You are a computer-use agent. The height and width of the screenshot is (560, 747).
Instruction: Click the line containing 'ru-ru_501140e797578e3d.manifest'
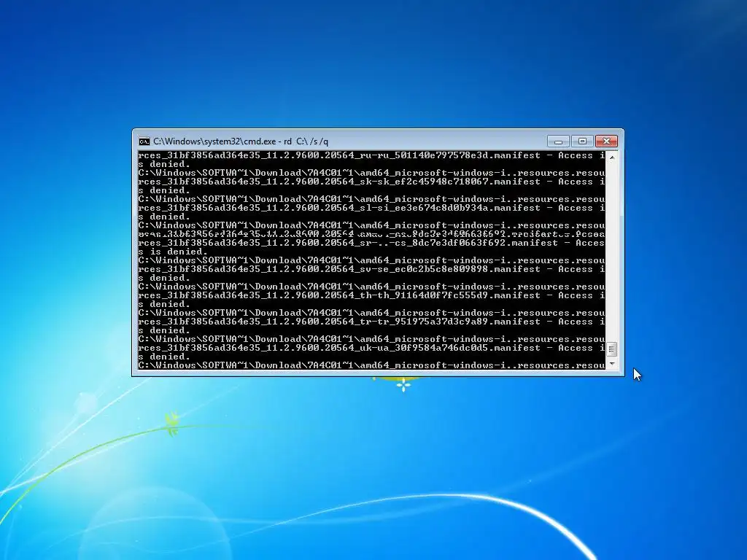371,155
